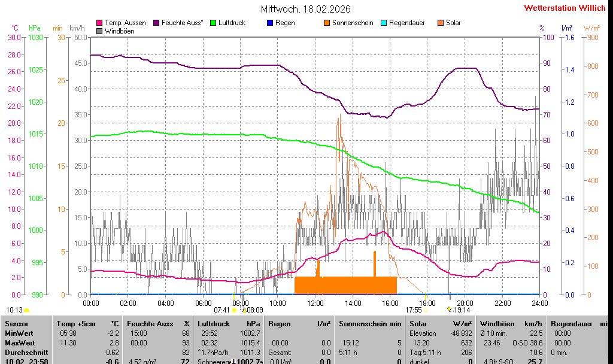The image size is (613, 364).
Task: Click the sunrise arrow icon beside 08:09
Action: pyautogui.click(x=244, y=310)
